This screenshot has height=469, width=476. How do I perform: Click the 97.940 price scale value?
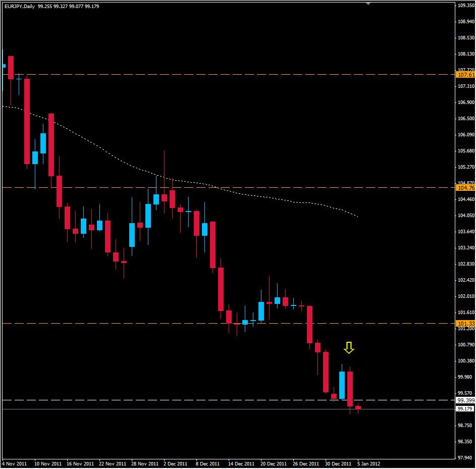(x=465, y=458)
